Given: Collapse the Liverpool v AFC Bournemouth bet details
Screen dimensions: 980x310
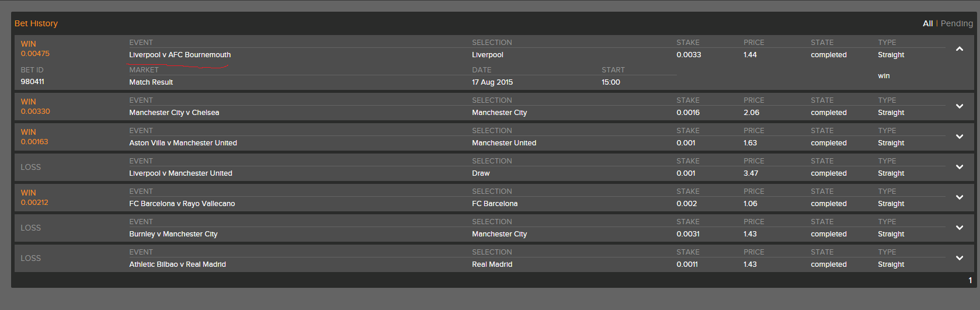Looking at the screenshot, I should [959, 49].
